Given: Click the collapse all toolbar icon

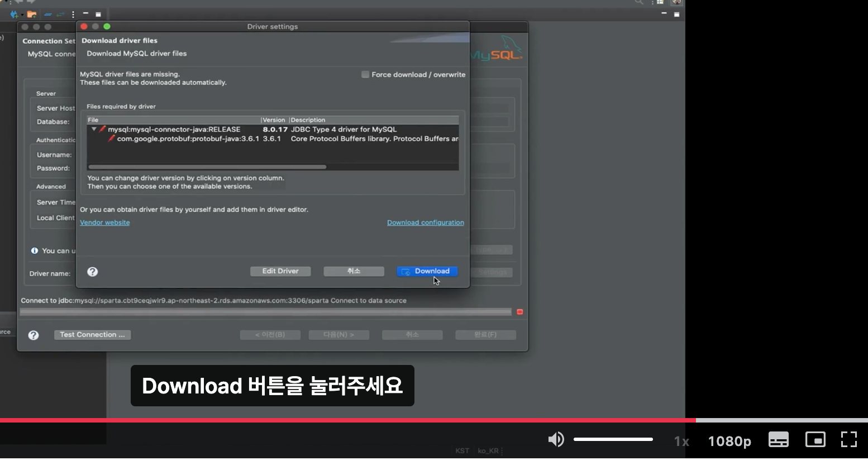Looking at the screenshot, I should coord(48,14).
